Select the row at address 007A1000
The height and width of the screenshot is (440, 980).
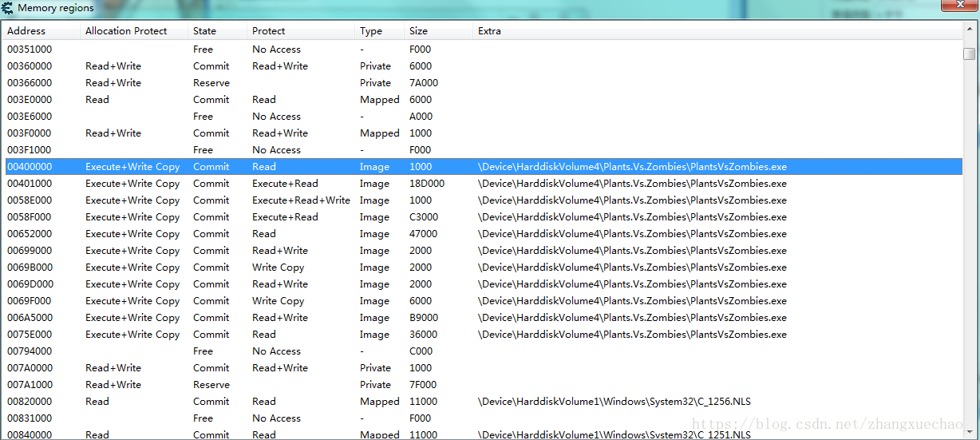[482, 385]
